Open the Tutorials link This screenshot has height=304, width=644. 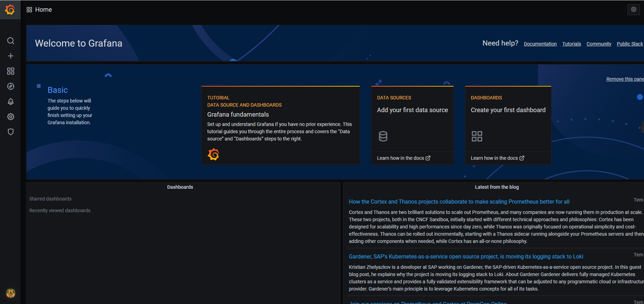tap(572, 44)
